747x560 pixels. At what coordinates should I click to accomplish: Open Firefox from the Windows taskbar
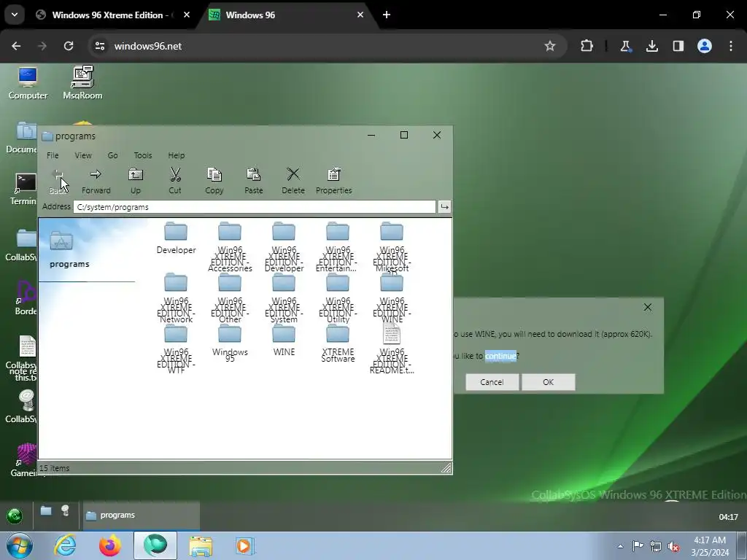point(109,545)
